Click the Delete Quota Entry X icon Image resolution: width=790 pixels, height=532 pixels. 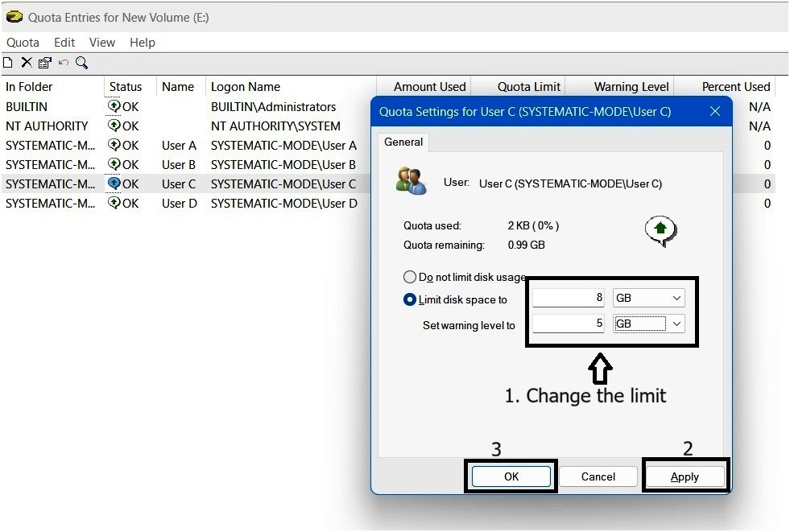tap(27, 63)
